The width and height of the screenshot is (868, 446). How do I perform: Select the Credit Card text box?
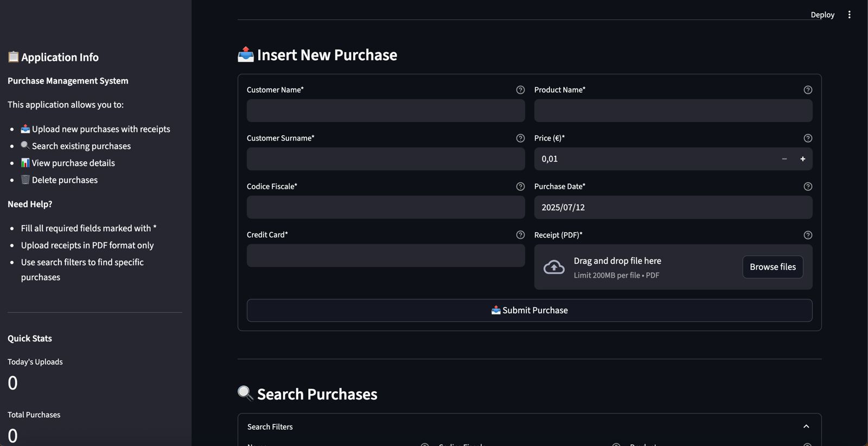click(x=385, y=256)
